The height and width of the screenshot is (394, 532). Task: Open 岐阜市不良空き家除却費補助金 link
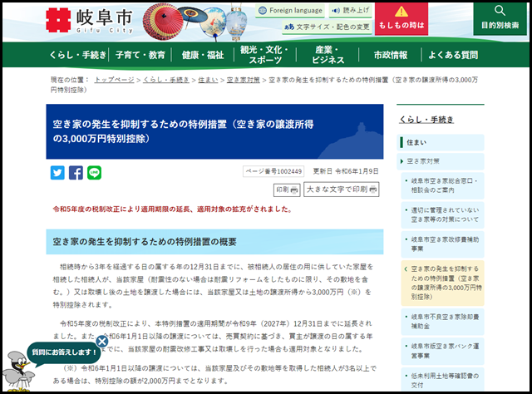(442, 322)
